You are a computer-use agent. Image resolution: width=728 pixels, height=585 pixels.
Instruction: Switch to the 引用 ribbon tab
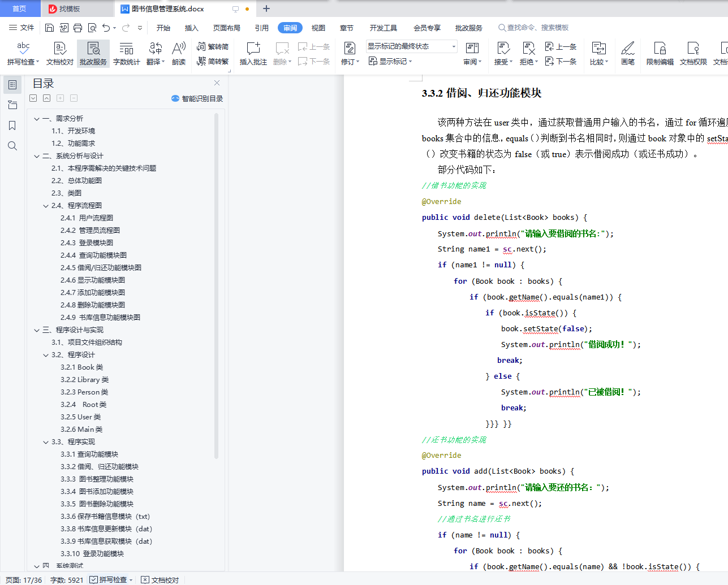tap(262, 28)
